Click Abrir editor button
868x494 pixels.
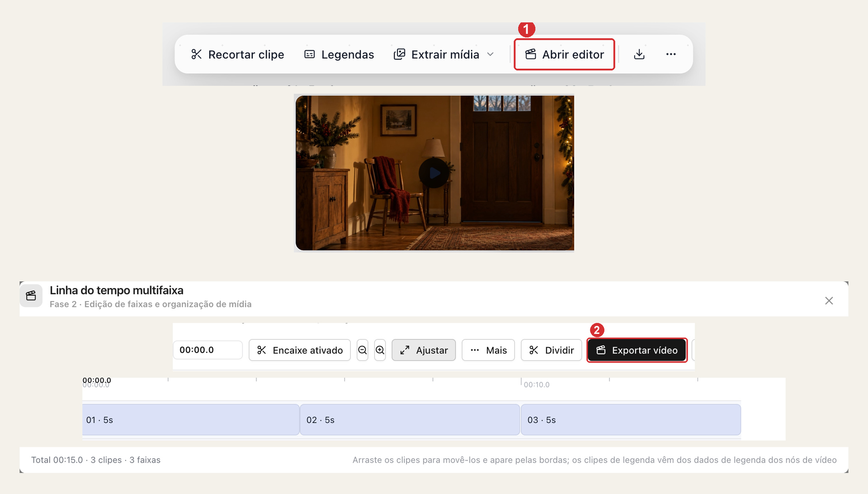click(564, 54)
